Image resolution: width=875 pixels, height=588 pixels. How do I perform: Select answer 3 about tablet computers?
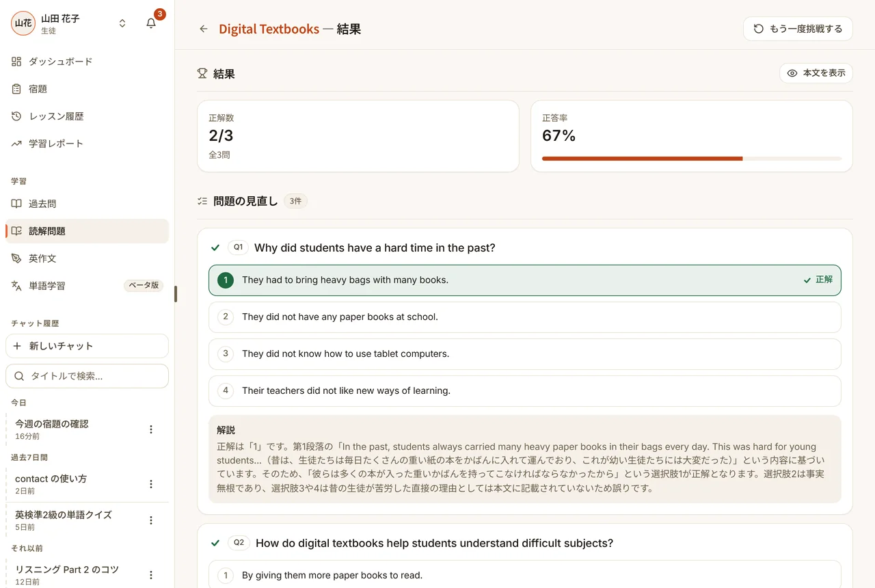(x=525, y=354)
